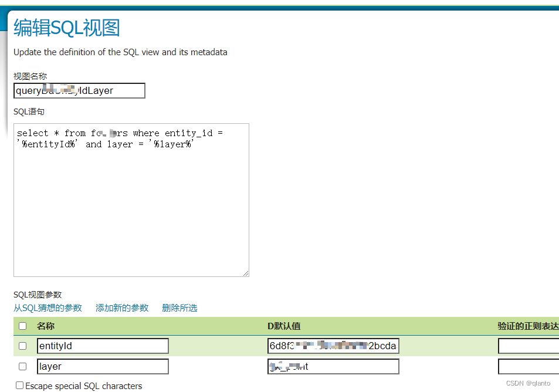Image resolution: width=559 pixels, height=392 pixels.
Task: Click the textarea resize grip handle
Action: point(246,272)
